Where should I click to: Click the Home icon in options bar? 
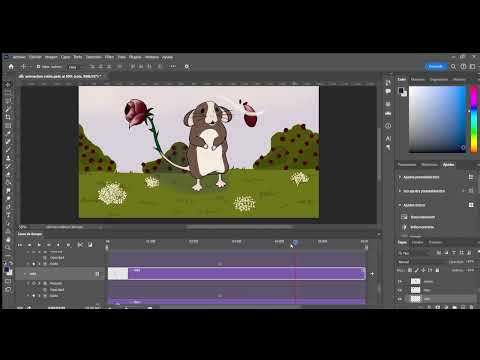(11, 67)
